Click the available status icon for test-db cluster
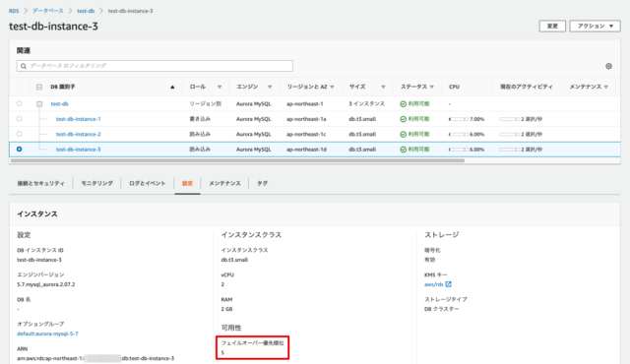 (x=403, y=104)
